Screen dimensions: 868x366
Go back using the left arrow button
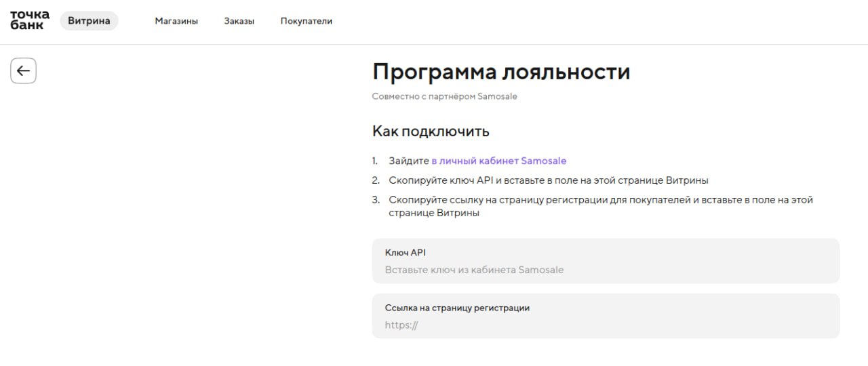[x=23, y=70]
